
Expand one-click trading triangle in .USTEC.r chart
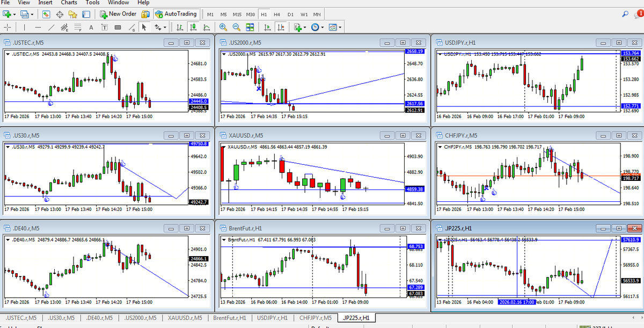7,54
